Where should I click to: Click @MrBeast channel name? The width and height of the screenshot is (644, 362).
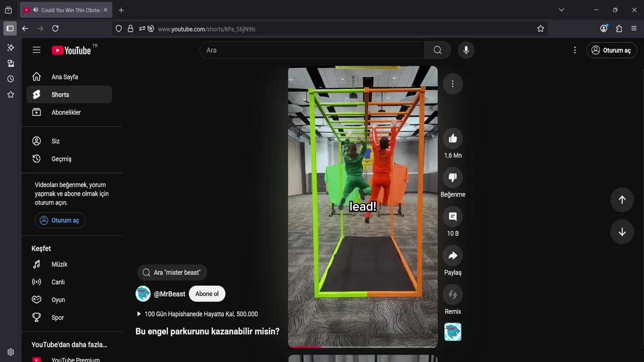[170, 294]
